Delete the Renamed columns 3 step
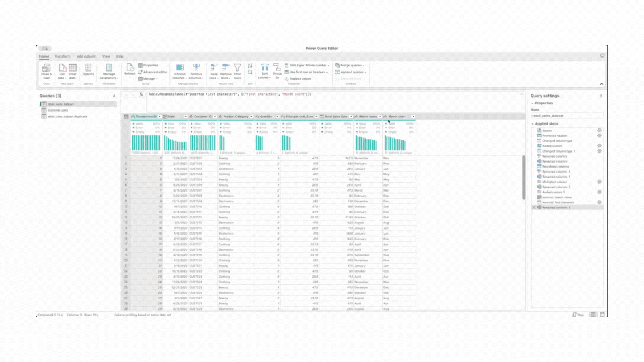Image resolution: width=644 pixels, height=362 pixels. [534, 207]
